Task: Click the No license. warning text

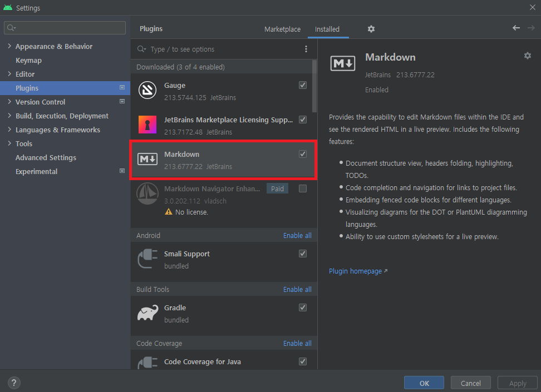Action: coord(191,212)
